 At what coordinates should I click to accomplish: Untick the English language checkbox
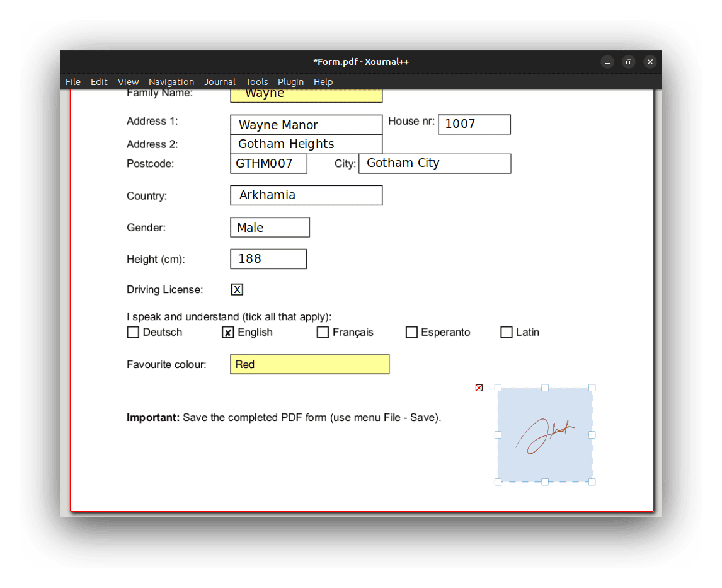click(228, 333)
